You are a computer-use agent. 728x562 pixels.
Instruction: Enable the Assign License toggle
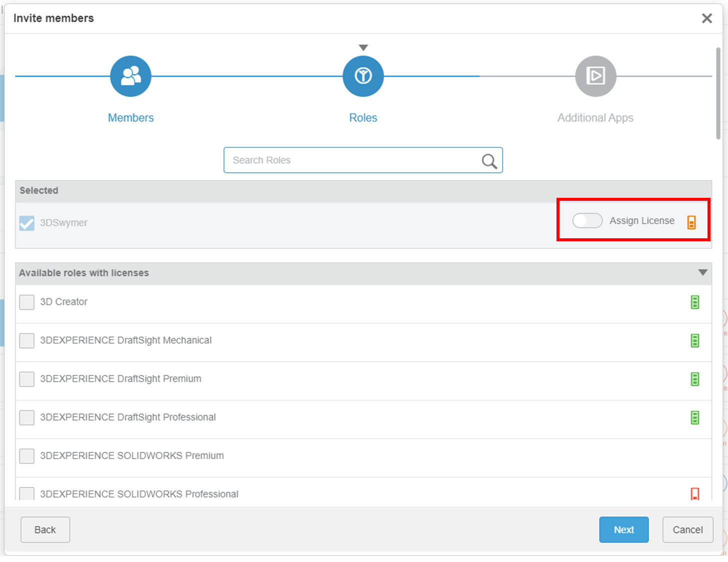coord(587,221)
